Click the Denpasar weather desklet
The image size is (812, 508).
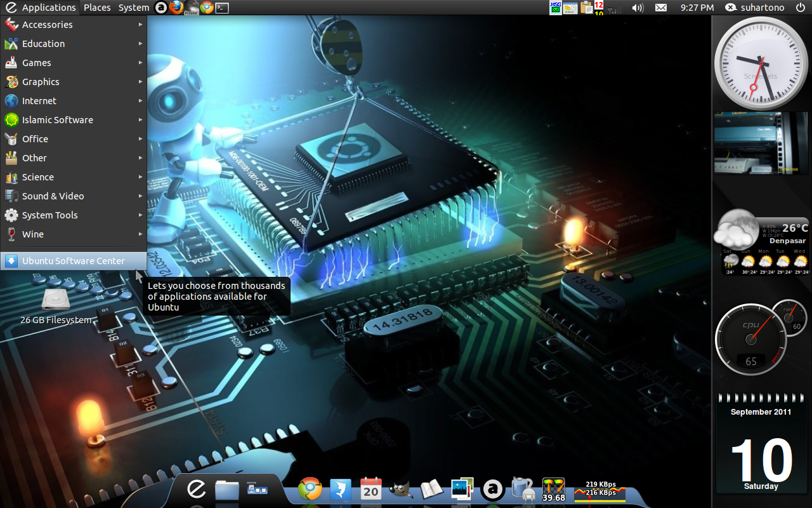coord(761,242)
